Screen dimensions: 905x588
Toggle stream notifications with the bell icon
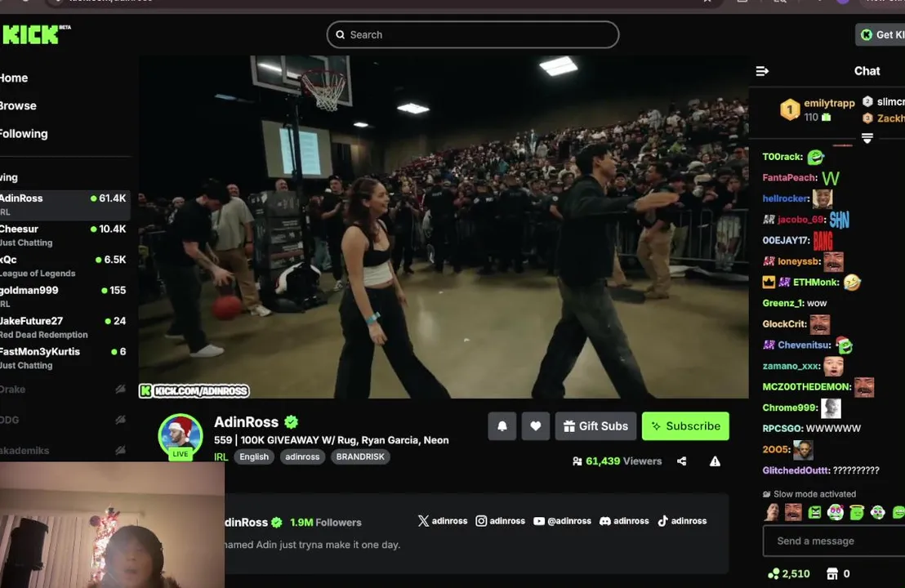(502, 425)
